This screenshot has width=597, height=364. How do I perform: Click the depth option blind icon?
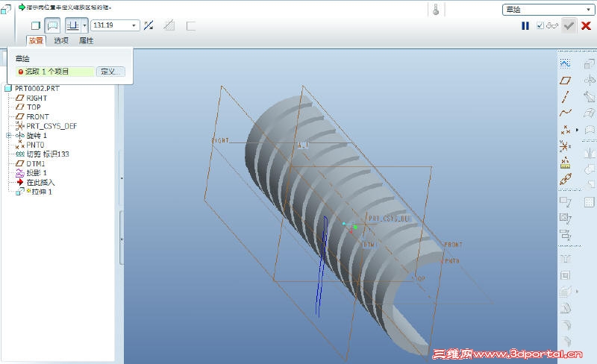coord(72,25)
